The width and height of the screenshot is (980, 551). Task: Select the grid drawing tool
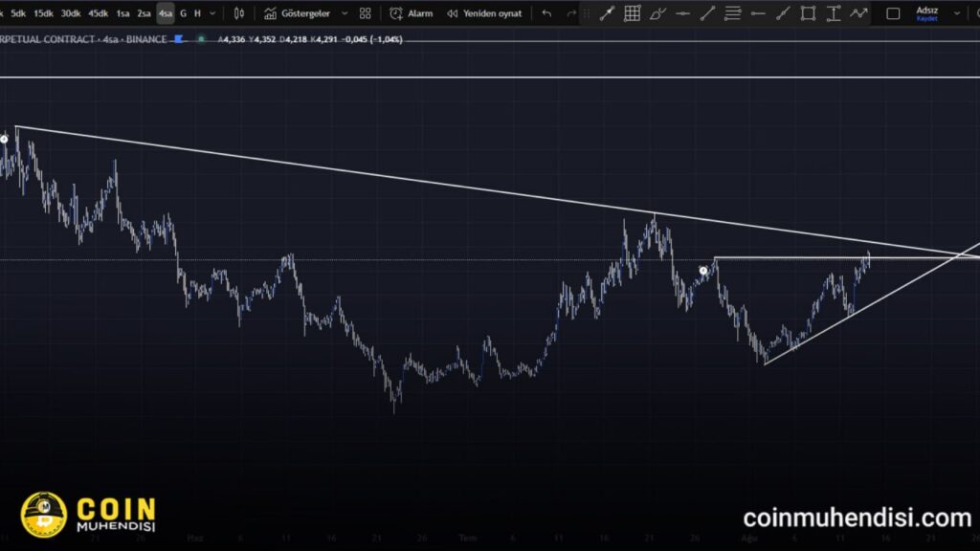(x=633, y=13)
